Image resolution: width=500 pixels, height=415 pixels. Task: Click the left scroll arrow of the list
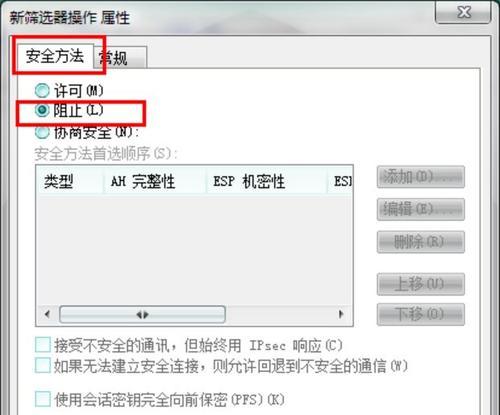click(47, 314)
